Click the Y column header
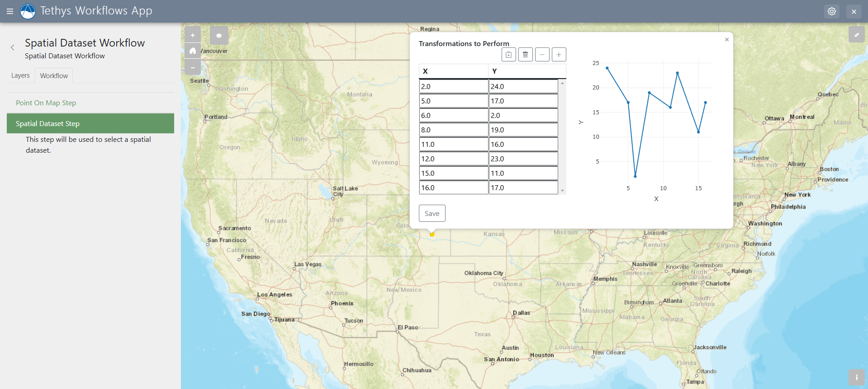This screenshot has width=868, height=389. pyautogui.click(x=527, y=71)
